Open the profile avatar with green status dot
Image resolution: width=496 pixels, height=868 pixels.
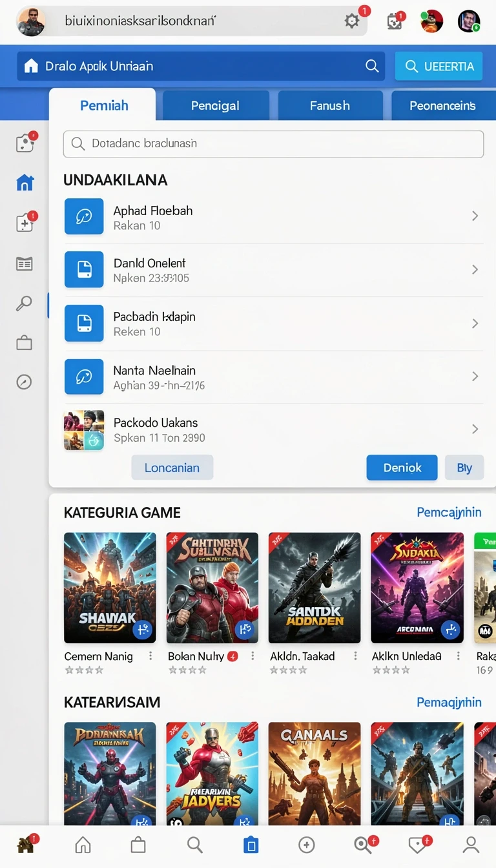click(x=468, y=21)
